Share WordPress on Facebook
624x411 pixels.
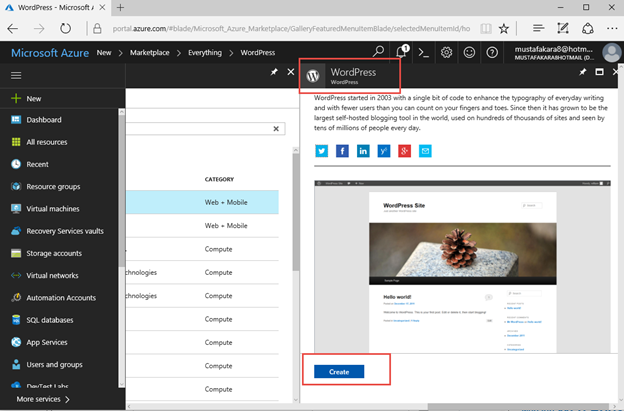[x=342, y=151]
